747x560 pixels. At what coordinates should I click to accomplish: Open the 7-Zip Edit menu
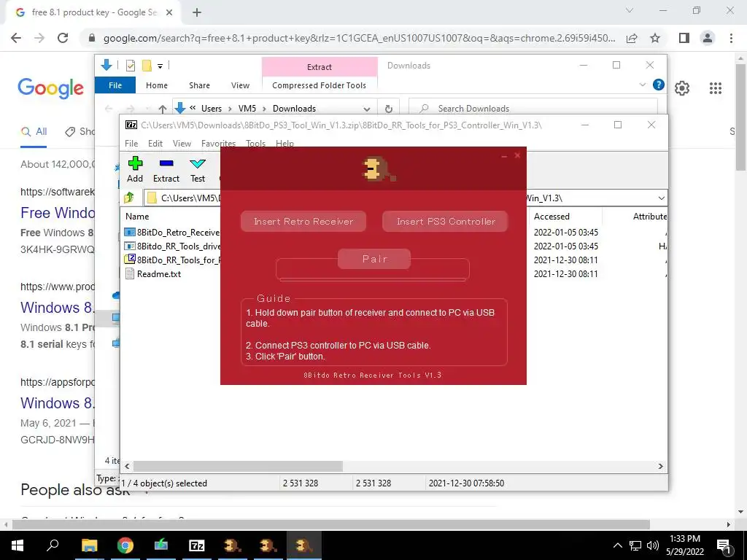pyautogui.click(x=155, y=144)
